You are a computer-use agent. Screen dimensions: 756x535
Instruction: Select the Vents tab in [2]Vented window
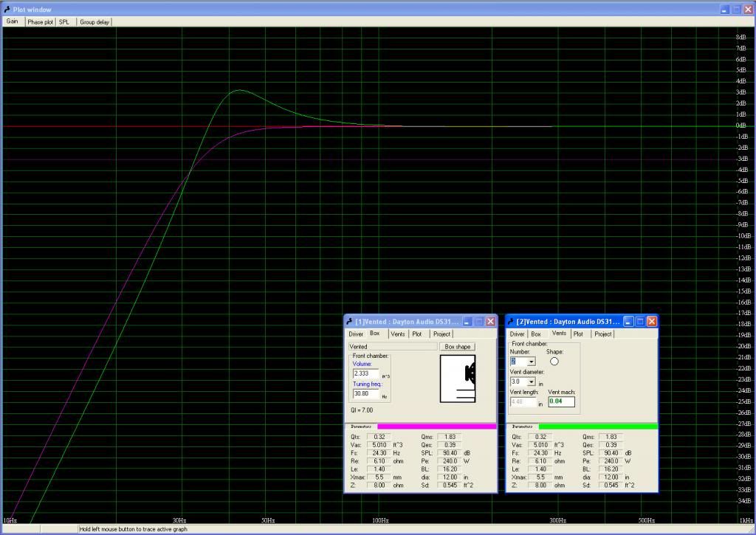coord(559,333)
